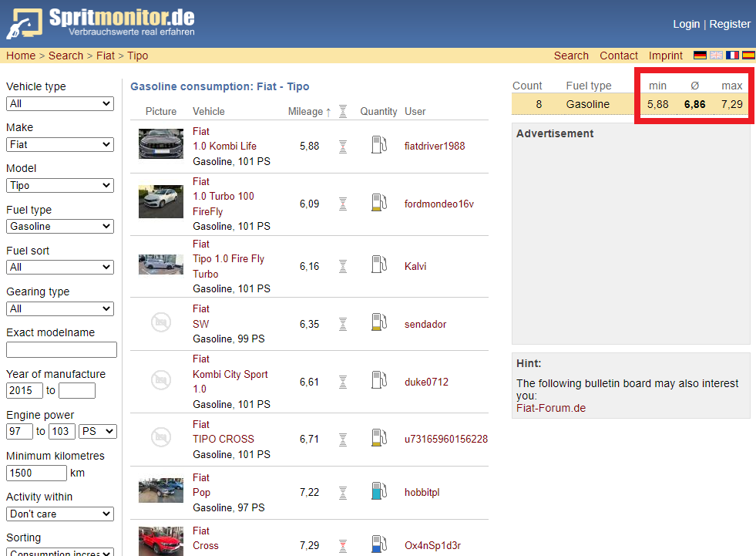756x556 pixels.
Task: Click the consumption gauge icon for duke0712
Action: pos(343,382)
